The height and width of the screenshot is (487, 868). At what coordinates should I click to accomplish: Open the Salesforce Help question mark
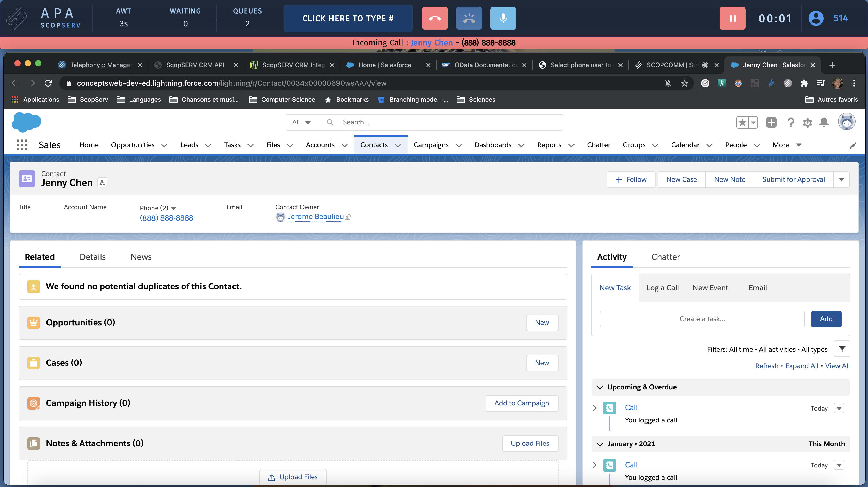[x=791, y=122]
